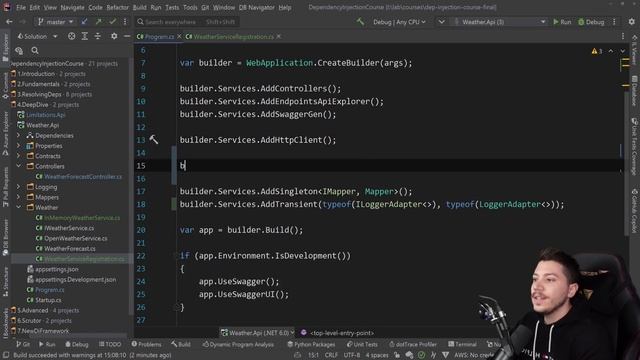Click the hammer gutter icon on line 13
Viewport: 640px width, 360px height.
(x=153, y=140)
